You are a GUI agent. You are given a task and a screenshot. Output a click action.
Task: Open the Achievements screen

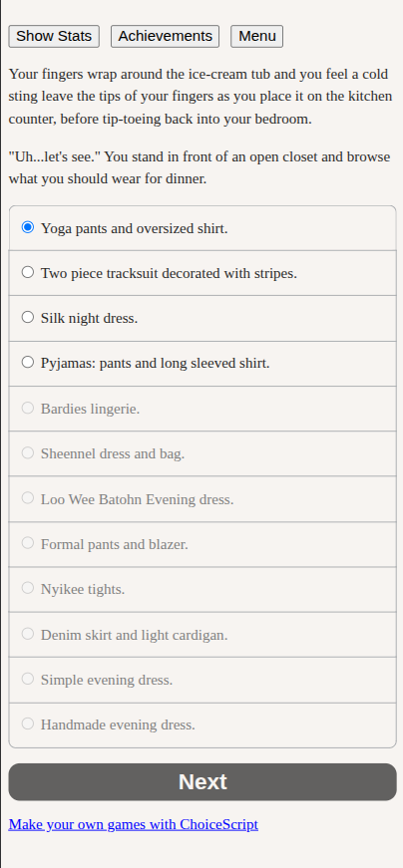click(166, 36)
